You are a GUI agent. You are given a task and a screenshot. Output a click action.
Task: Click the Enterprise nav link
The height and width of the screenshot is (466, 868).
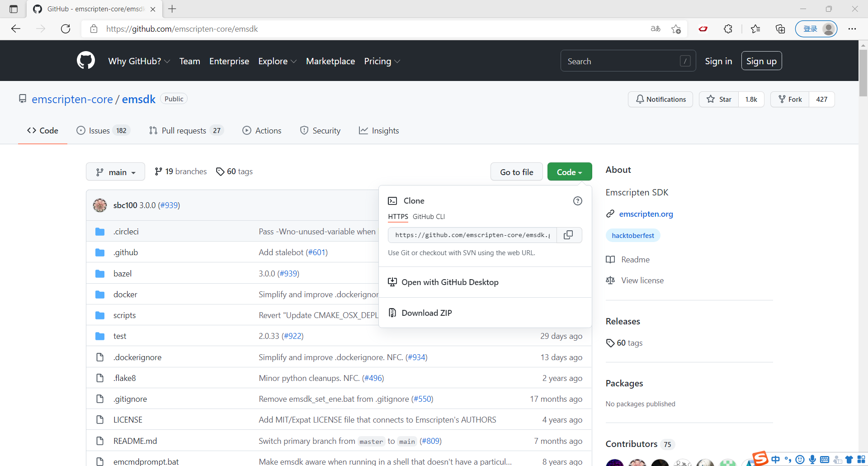point(229,61)
